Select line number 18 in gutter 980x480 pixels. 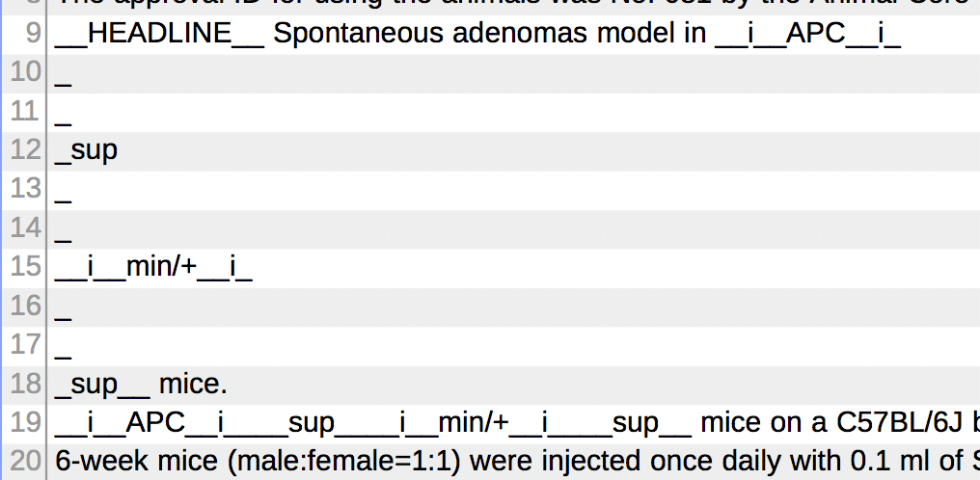pyautogui.click(x=26, y=384)
